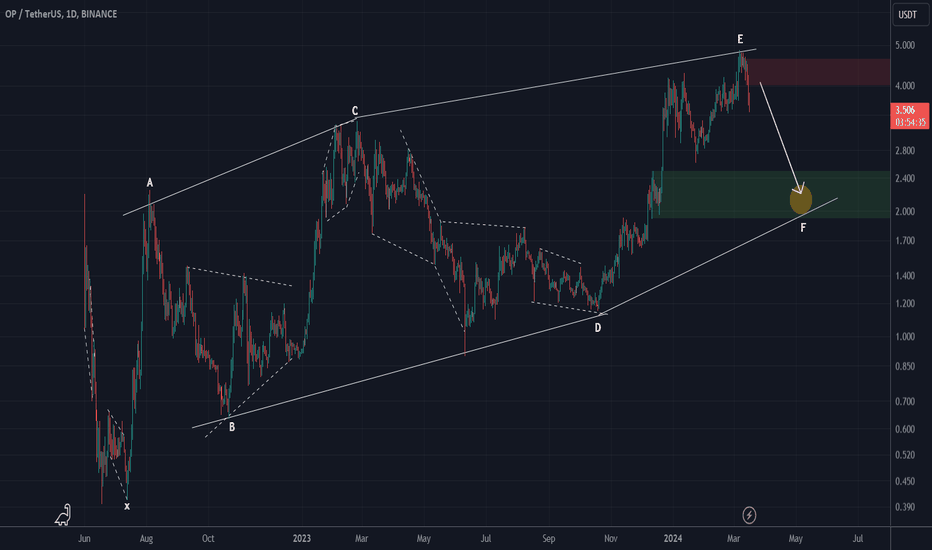Viewport: 932px width, 550px height.
Task: Click the Jun label on the time axis
Action: point(84,539)
